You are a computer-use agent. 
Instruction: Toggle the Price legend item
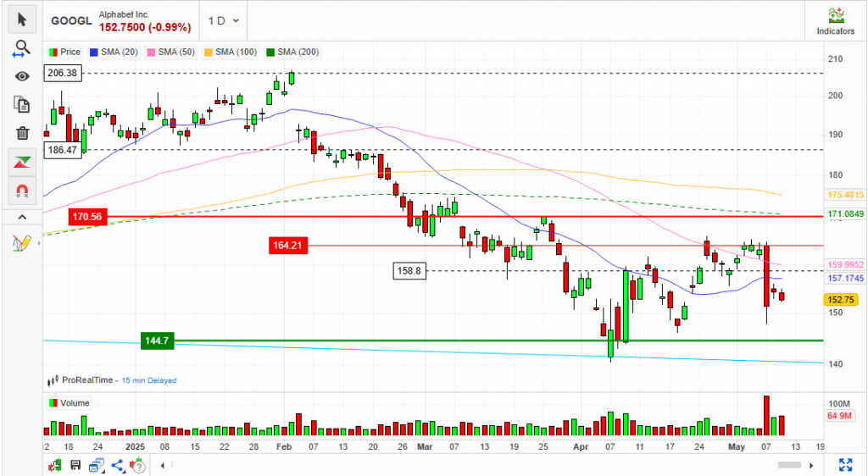(x=64, y=52)
